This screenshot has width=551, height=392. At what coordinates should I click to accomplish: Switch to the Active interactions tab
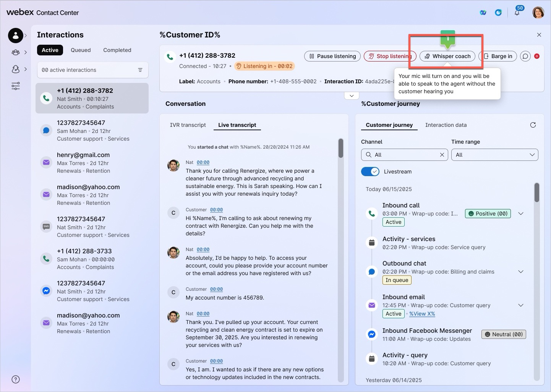click(x=50, y=50)
